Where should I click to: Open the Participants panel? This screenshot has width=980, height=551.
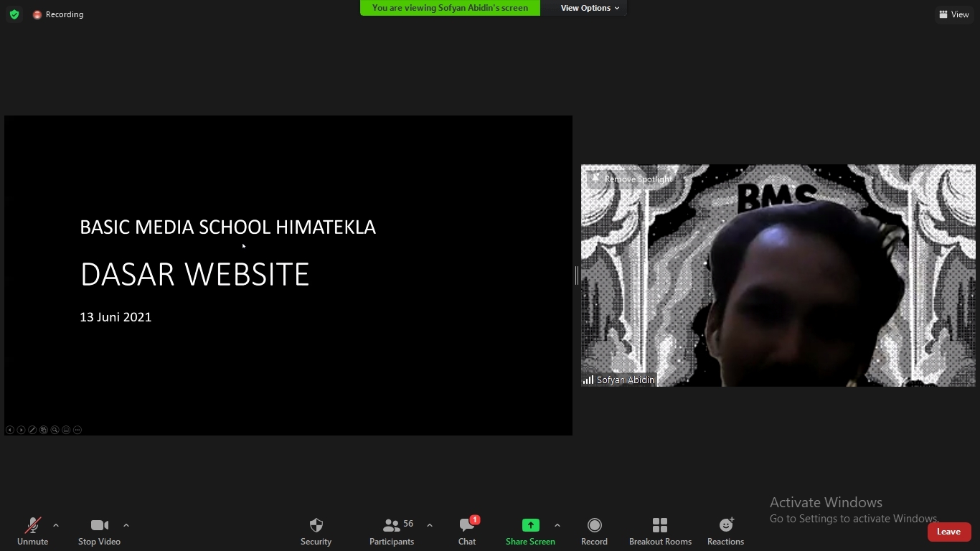[x=392, y=526]
